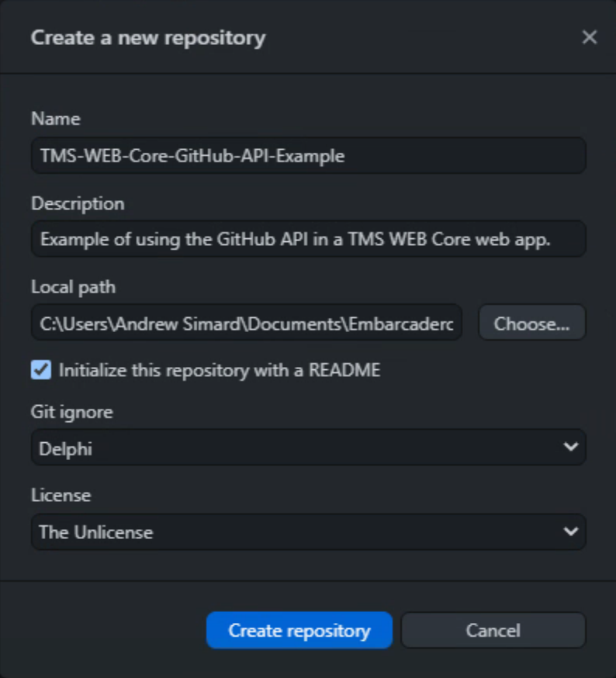Uncheck Initialize this repository with a README
Screen dimensions: 616x678
pyautogui.click(x=41, y=370)
